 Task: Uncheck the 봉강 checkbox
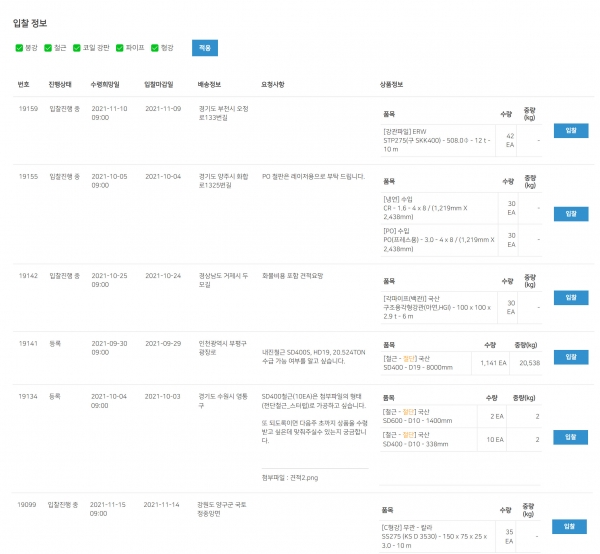click(x=19, y=48)
